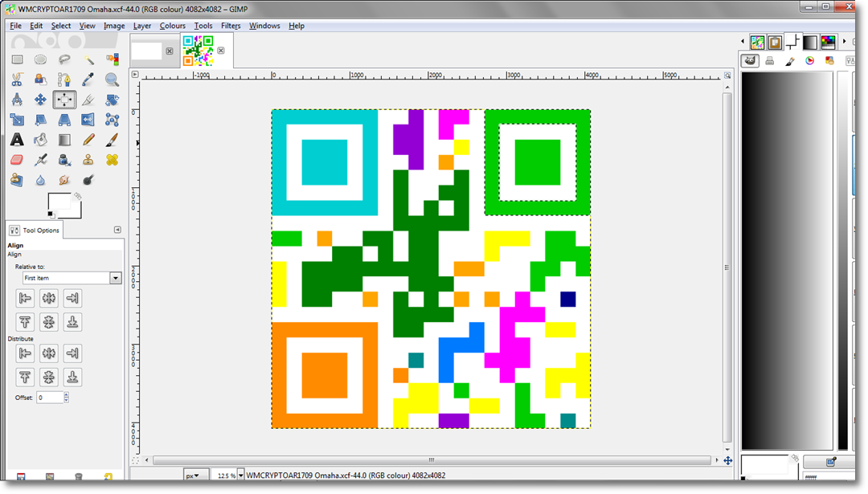Viewport: 868px width, 494px height.
Task: Align right edge of target
Action: coord(72,298)
